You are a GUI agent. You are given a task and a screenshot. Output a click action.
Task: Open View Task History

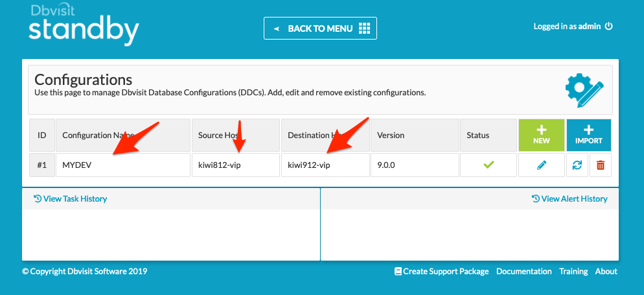(x=70, y=199)
